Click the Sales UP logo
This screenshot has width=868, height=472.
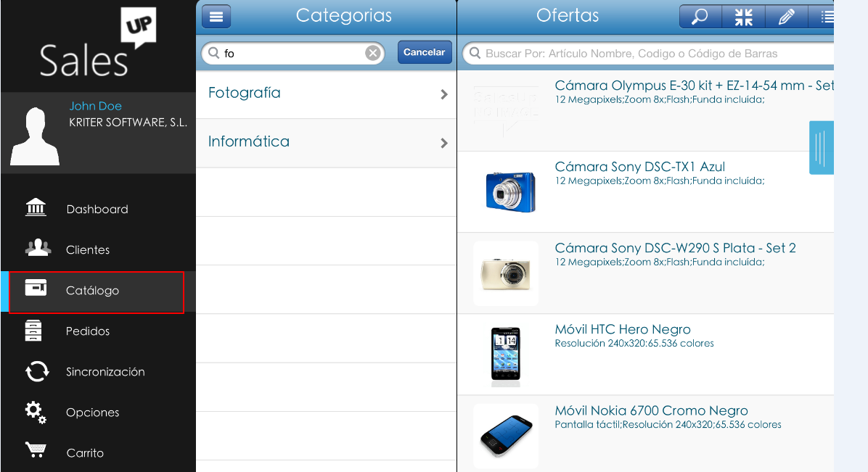click(97, 43)
